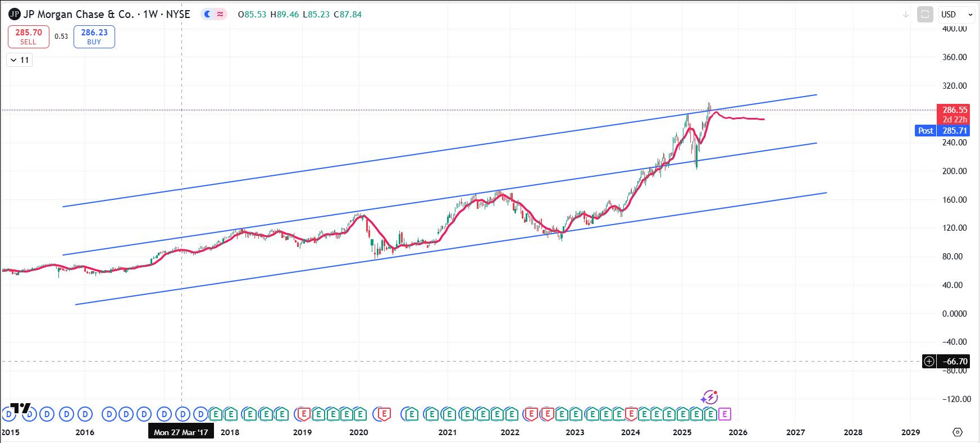Click the dividend marker on dashed crosshair line

[182, 414]
